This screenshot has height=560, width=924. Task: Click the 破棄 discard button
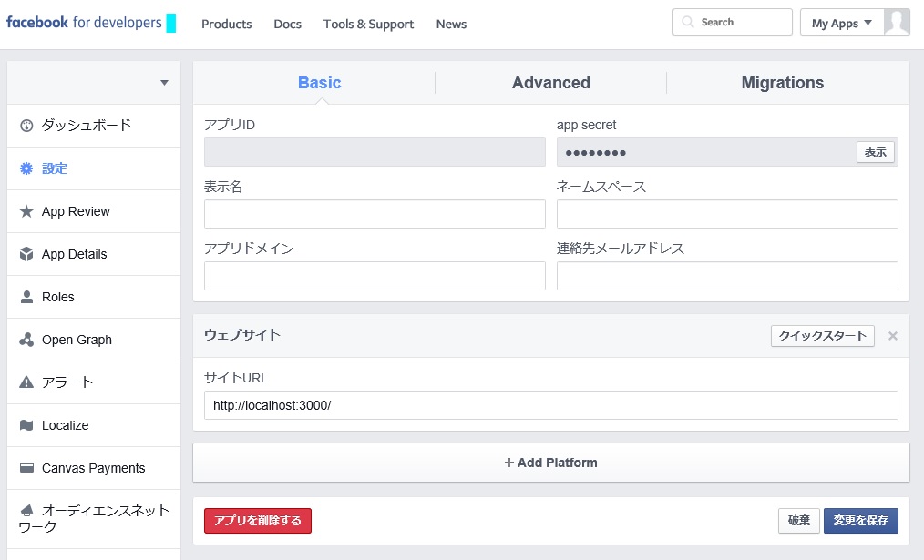click(798, 521)
